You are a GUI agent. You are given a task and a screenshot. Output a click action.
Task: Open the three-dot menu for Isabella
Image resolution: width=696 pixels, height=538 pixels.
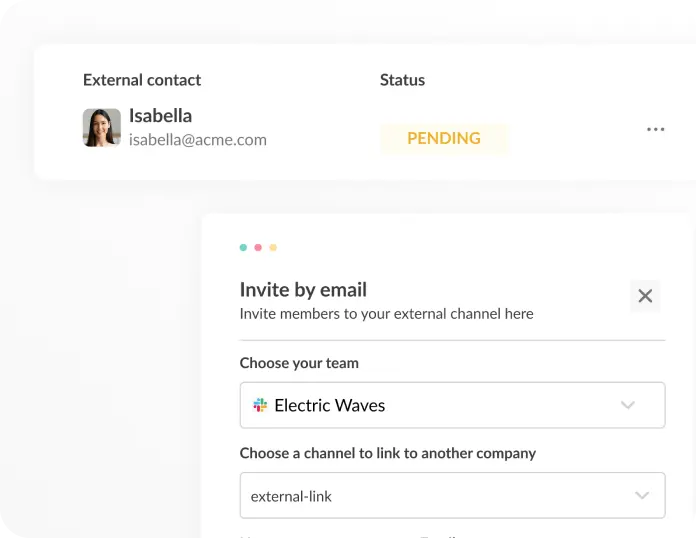click(x=655, y=129)
